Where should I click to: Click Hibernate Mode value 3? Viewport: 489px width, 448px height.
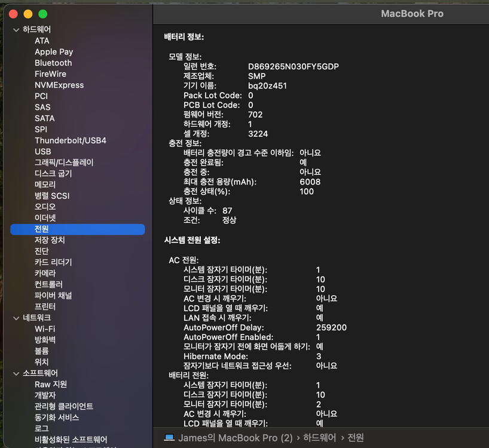(319, 357)
